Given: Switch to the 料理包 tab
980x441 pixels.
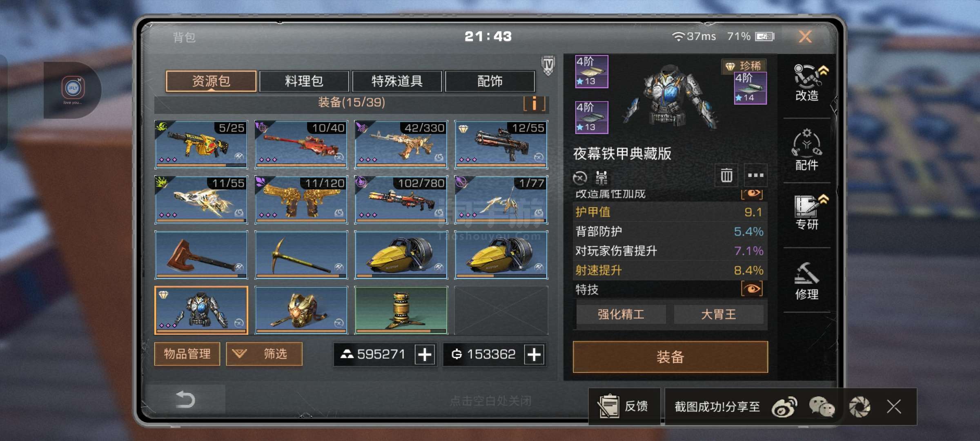Looking at the screenshot, I should [304, 81].
